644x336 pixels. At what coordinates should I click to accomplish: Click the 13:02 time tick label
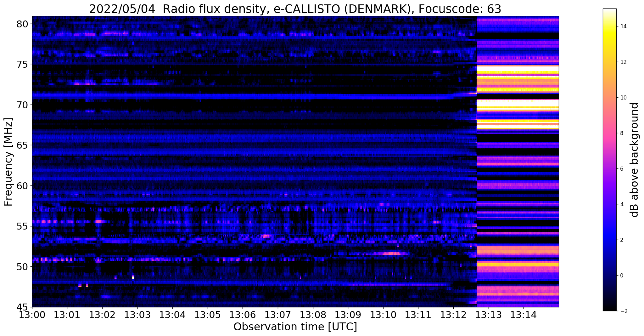(x=102, y=315)
